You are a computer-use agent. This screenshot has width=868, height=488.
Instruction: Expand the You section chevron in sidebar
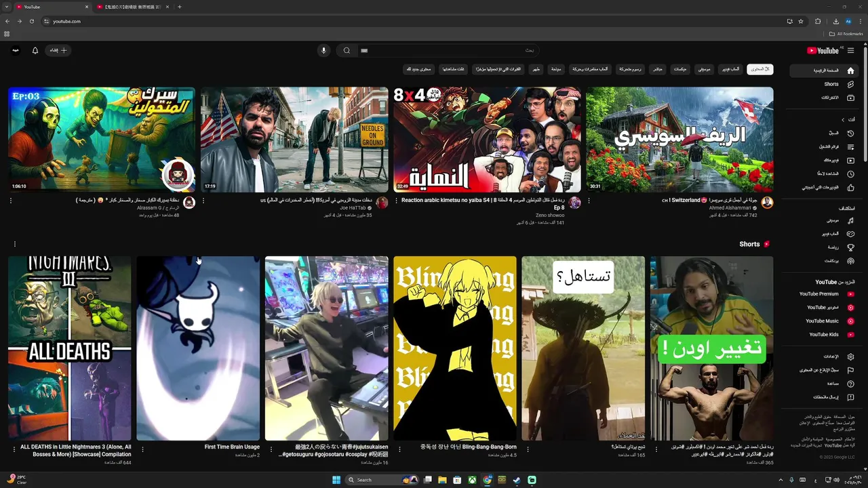tap(844, 119)
